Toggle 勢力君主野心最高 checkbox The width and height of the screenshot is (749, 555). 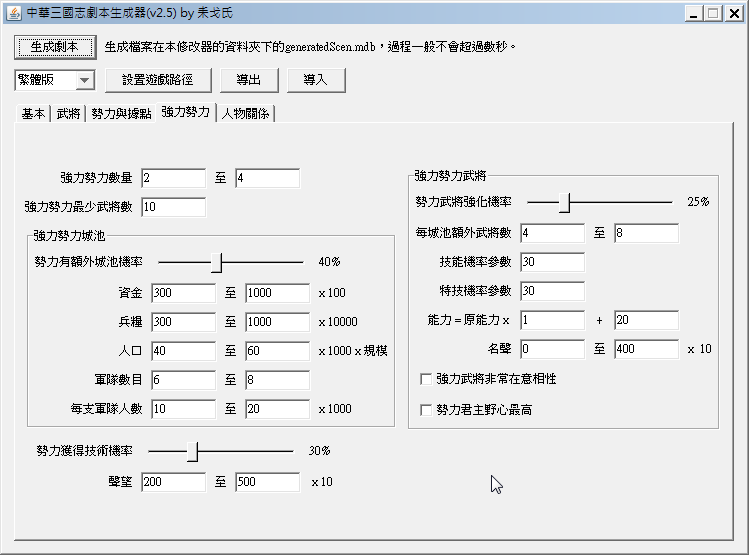click(x=427, y=410)
